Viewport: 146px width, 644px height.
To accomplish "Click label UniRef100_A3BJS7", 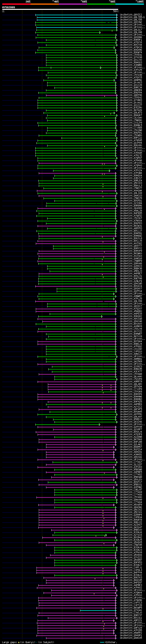I will click(x=131, y=178).
